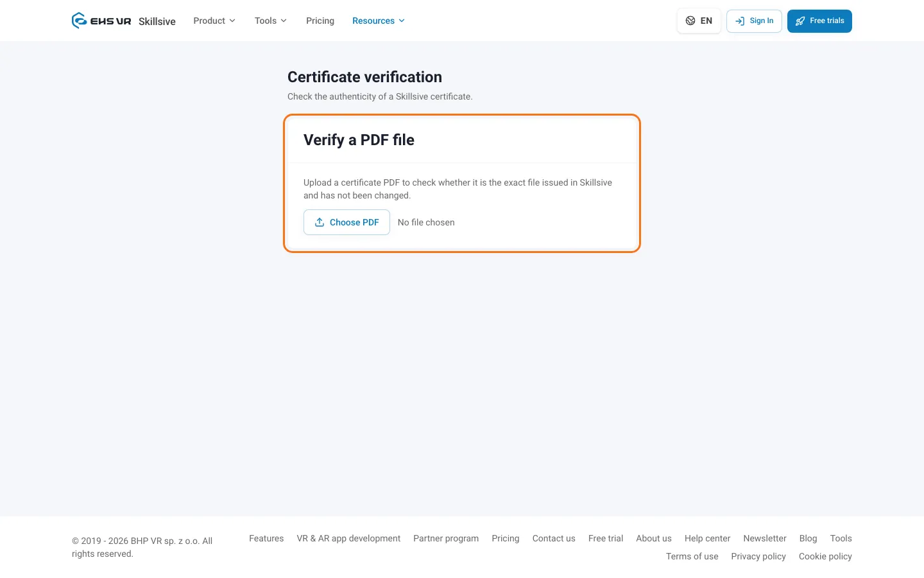
Task: Click the EHS VR logo icon
Action: (x=79, y=21)
